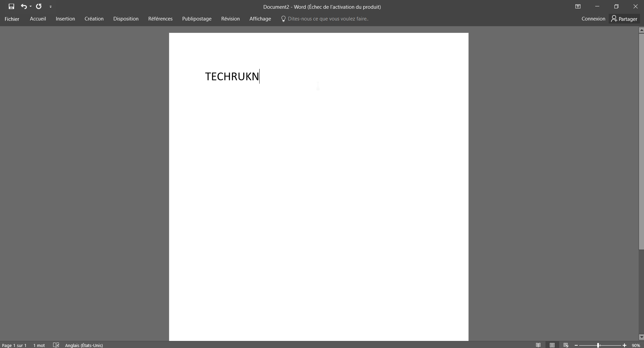Open the Révision tab
This screenshot has width=644, height=348.
[x=230, y=19]
